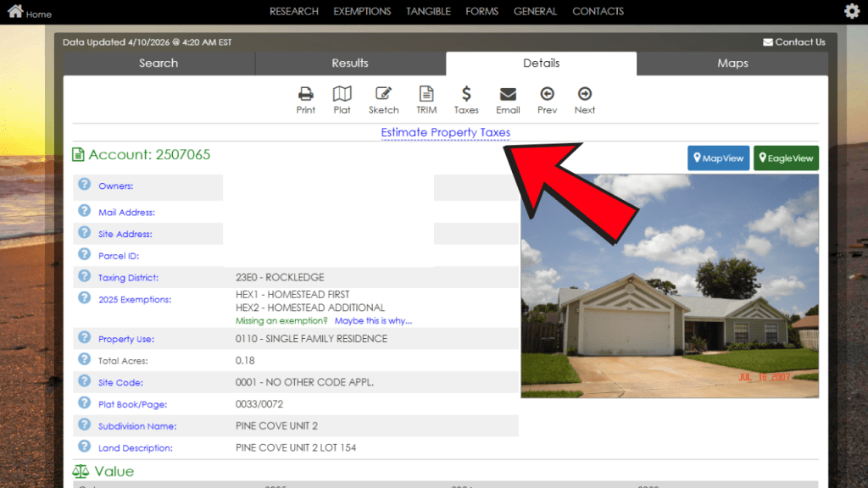Image resolution: width=868 pixels, height=488 pixels.
Task: Open the 'Maybe this is why...' link
Action: point(374,320)
